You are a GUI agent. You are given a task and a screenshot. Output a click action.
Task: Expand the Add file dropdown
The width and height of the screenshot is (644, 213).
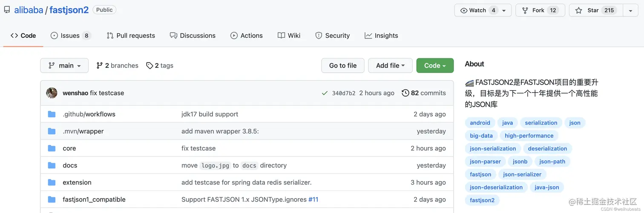390,65
